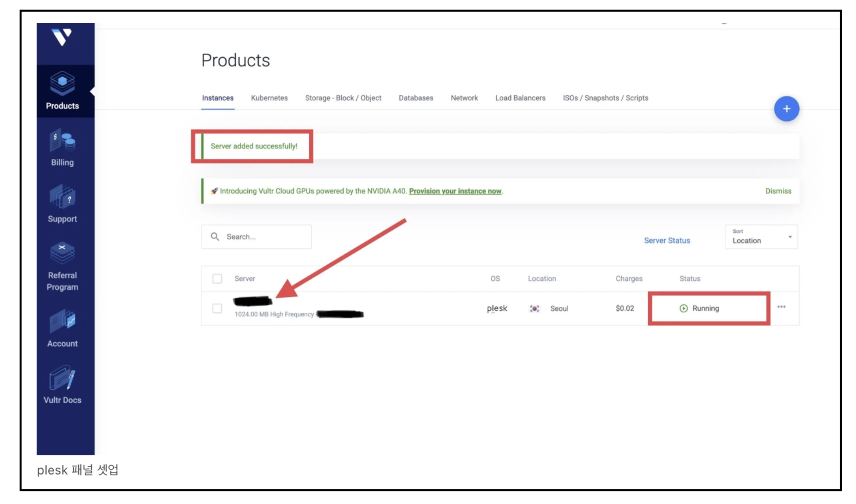Toggle the select-all servers checkbox
Screen dimensions: 856x504
tap(217, 279)
